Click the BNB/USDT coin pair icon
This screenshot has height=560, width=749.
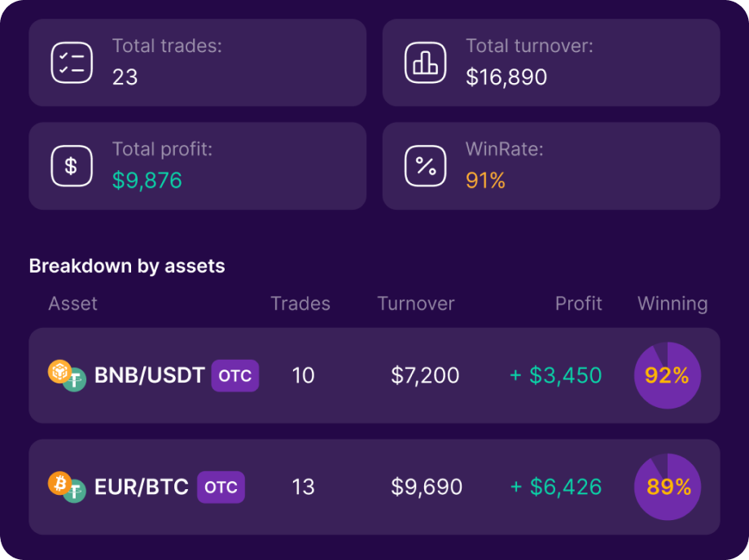[x=67, y=376]
